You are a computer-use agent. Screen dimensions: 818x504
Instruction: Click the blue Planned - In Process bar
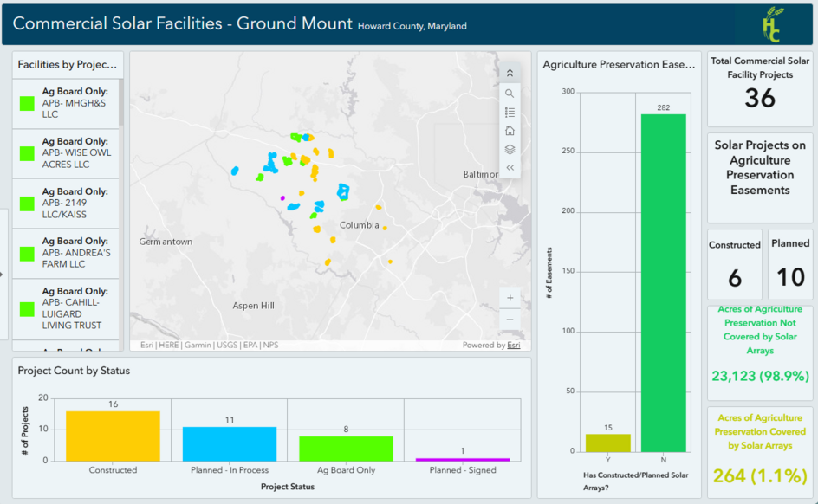[230, 444]
